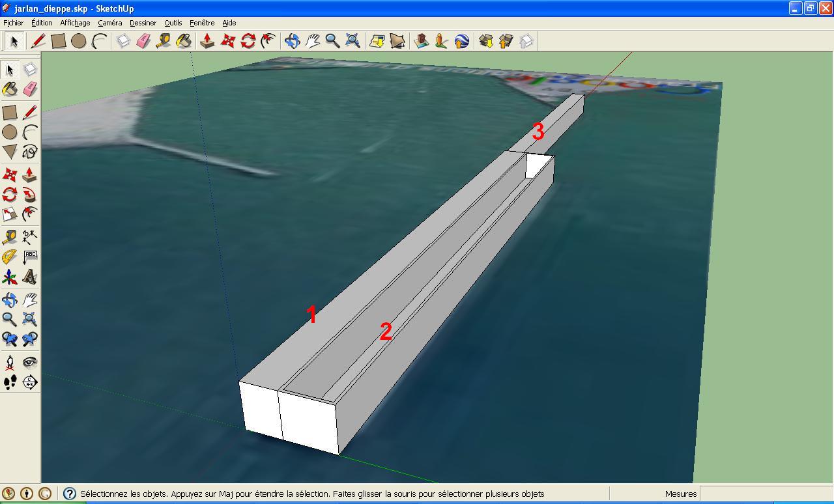Select the paint bucket Colorier tool

(183, 40)
